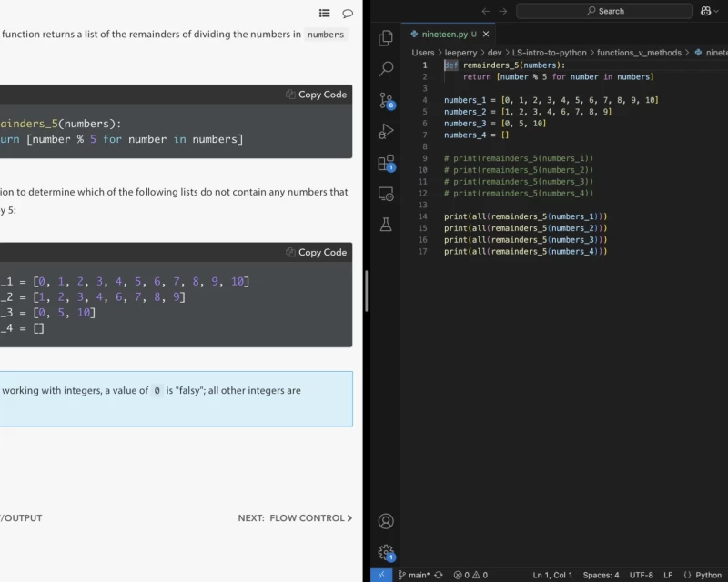Open the Testing beaker panel
This screenshot has width=728, height=582.
click(x=386, y=225)
